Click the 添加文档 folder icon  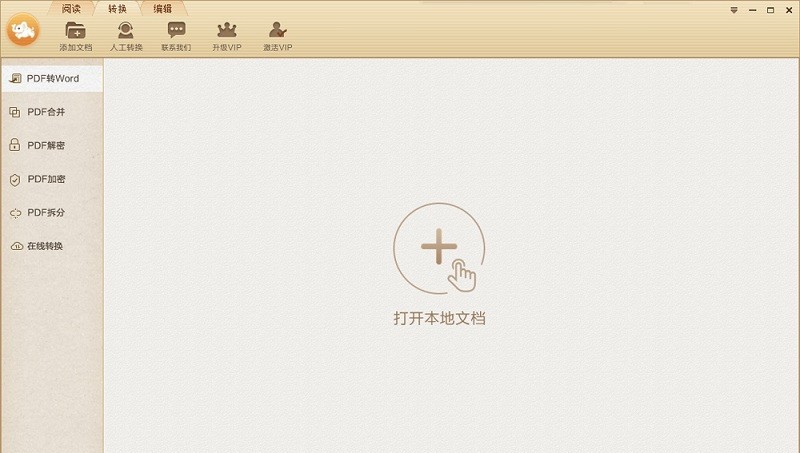(76, 30)
